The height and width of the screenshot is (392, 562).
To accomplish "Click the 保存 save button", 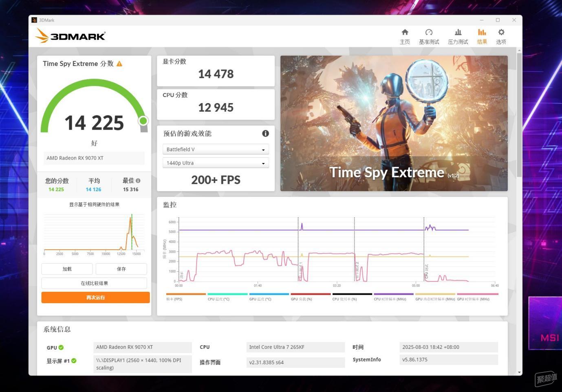I will click(121, 269).
